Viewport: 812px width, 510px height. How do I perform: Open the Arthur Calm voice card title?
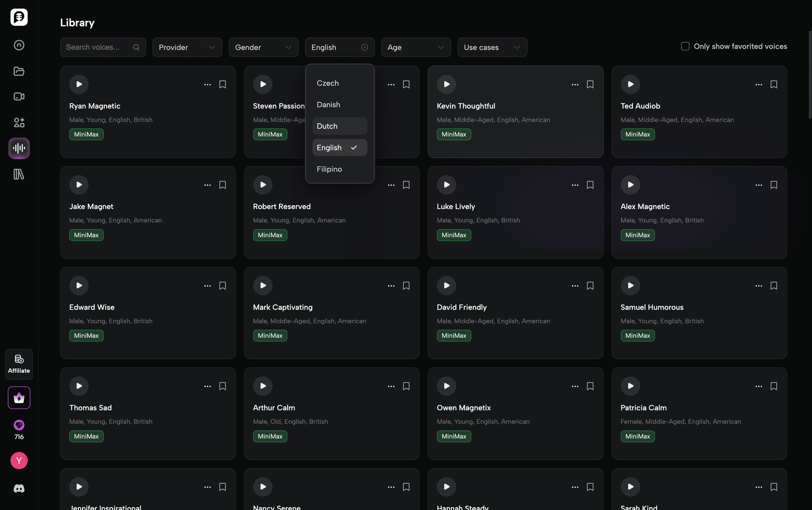(274, 408)
